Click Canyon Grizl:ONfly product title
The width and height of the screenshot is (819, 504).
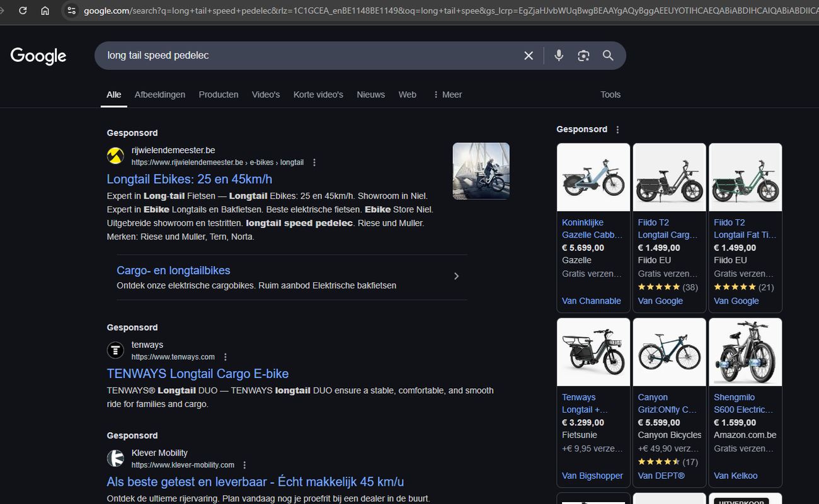click(x=667, y=403)
